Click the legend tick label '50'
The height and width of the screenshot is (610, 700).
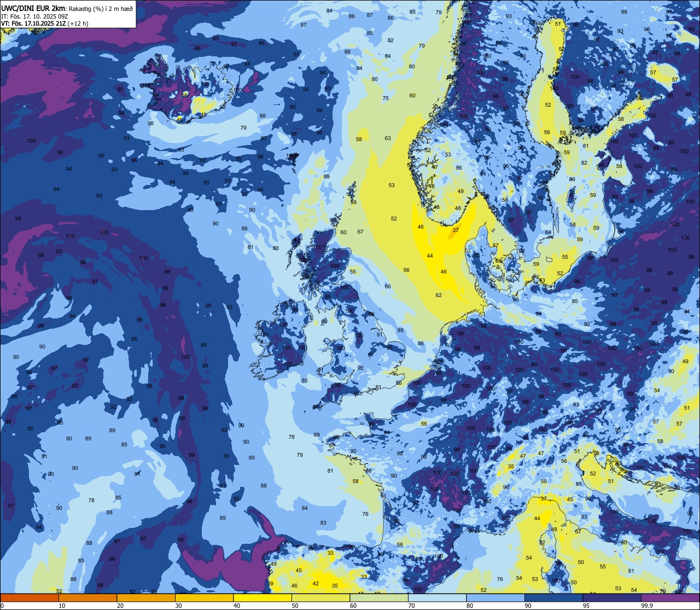click(x=295, y=606)
